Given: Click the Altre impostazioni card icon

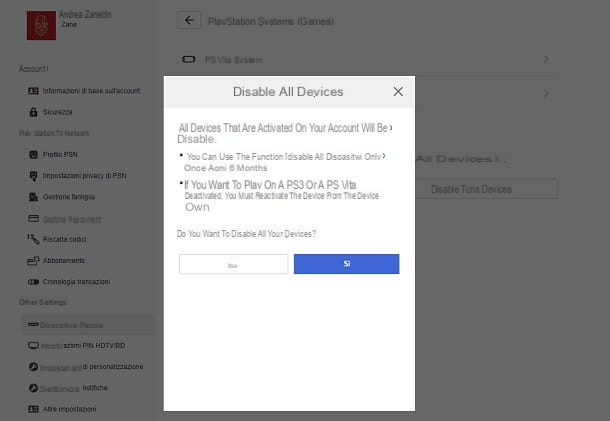Looking at the screenshot, I should coord(33,409).
